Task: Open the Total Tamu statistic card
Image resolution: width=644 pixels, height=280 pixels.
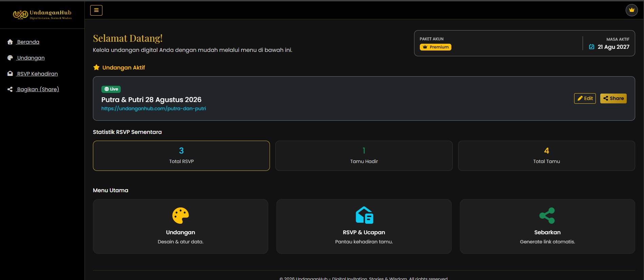Action: tap(547, 156)
